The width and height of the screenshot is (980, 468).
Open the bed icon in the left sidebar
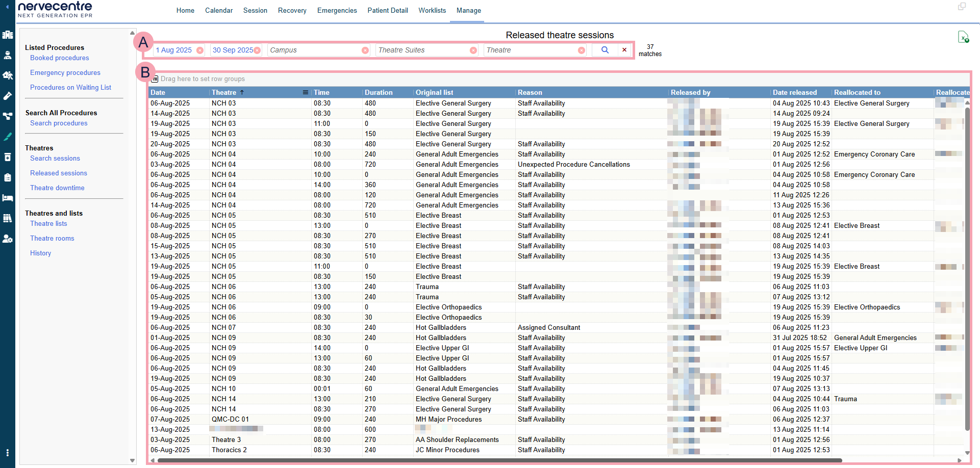[x=8, y=198]
